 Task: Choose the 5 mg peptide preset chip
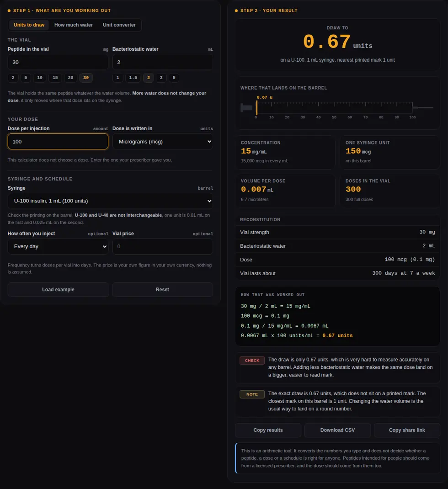click(26, 78)
